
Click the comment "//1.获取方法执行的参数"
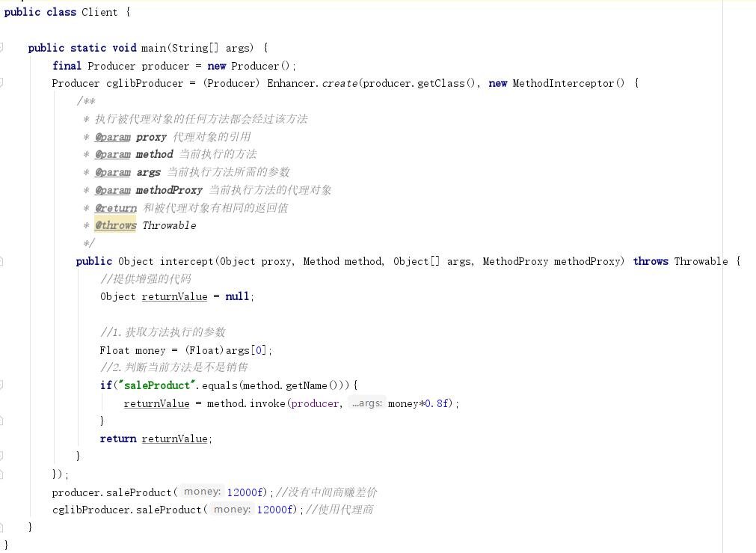(163, 332)
